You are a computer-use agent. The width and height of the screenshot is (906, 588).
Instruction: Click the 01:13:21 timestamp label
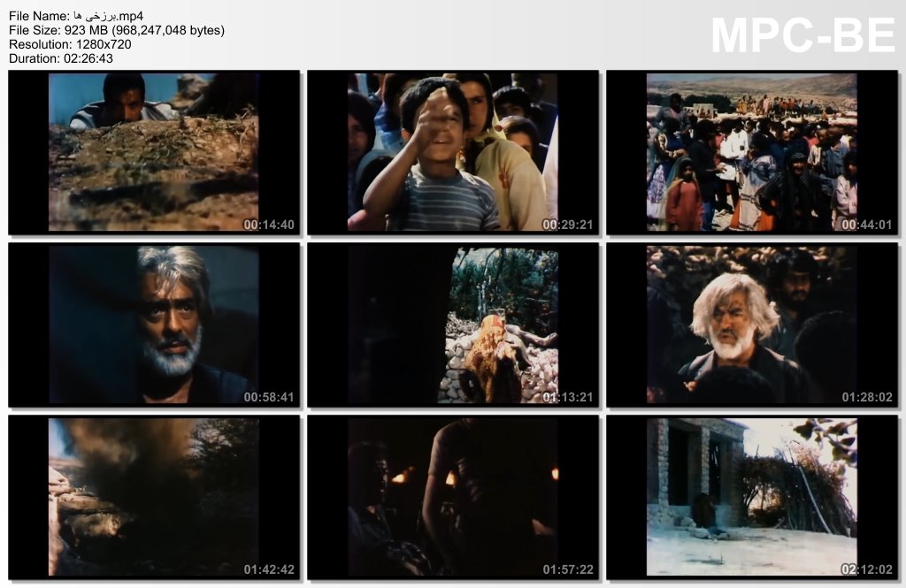567,397
